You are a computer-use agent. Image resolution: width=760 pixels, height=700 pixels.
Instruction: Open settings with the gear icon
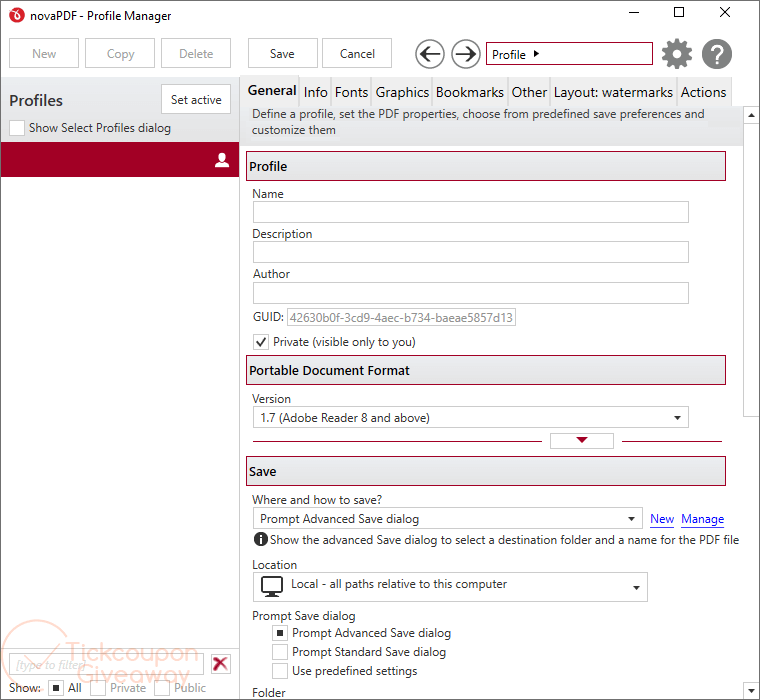(677, 54)
